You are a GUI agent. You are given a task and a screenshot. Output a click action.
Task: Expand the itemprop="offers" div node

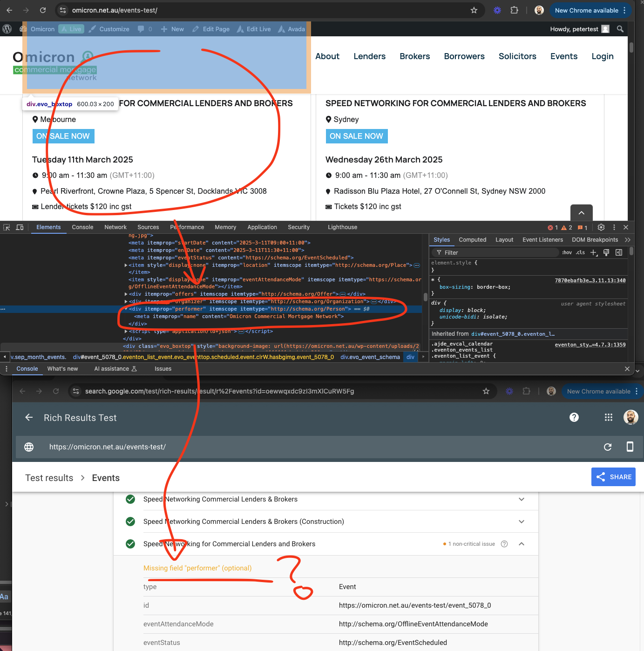[126, 294]
